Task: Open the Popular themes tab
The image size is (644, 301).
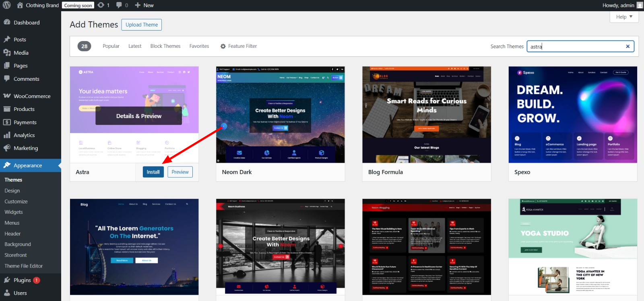Action: click(x=111, y=46)
